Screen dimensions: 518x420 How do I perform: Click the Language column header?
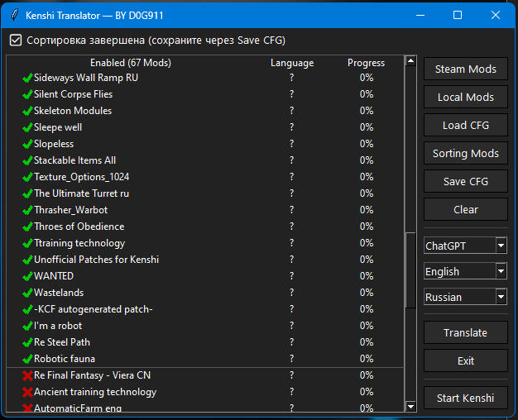click(x=292, y=63)
